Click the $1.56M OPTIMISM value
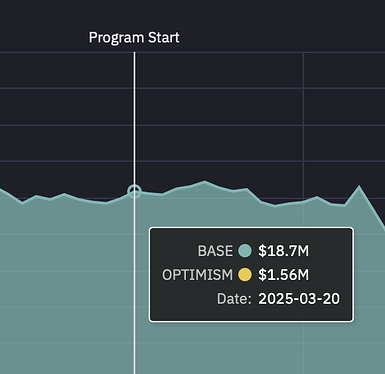385x374 pixels. click(x=284, y=275)
